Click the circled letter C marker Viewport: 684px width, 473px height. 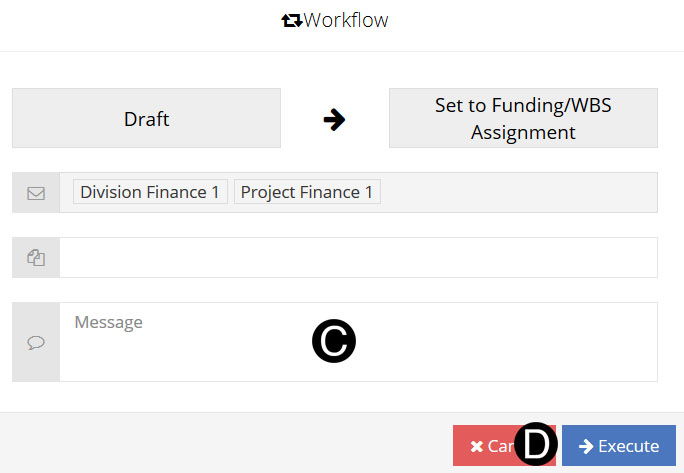pyautogui.click(x=334, y=341)
